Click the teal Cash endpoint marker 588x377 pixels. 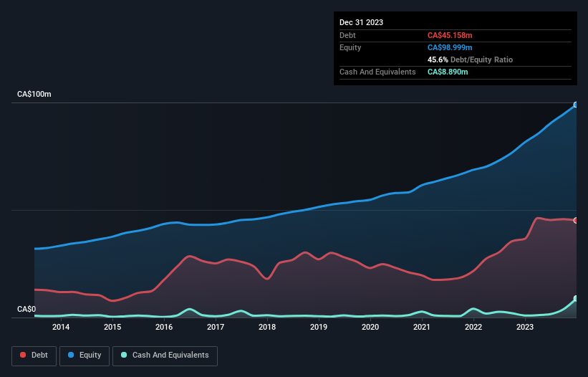click(x=576, y=299)
